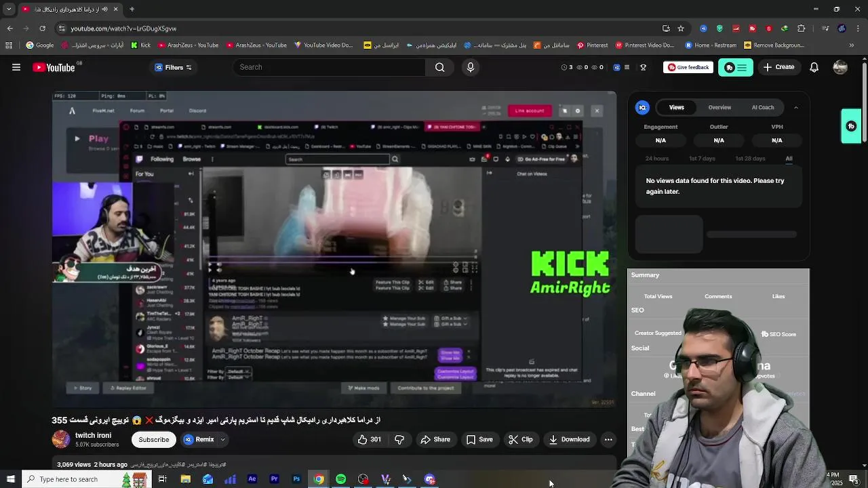Screen dimensions: 868x488
Task: Open TubeBuddy side tab on right edge
Action: coord(851,126)
